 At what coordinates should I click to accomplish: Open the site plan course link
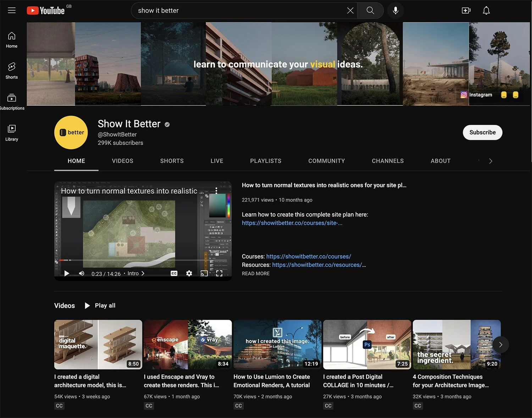292,223
